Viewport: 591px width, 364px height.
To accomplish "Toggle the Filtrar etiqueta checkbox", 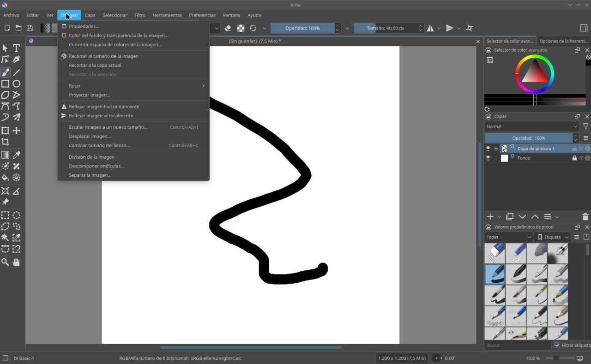I will pos(557,345).
